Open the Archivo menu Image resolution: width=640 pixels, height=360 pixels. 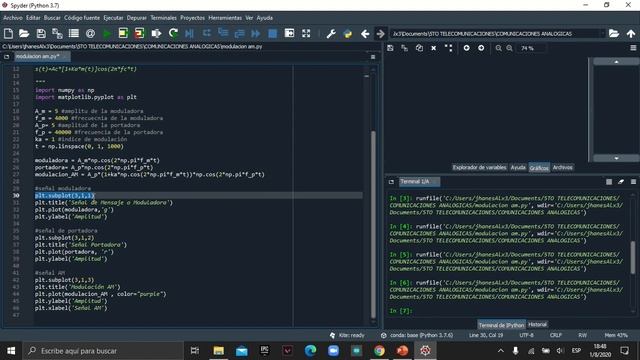tap(13, 18)
